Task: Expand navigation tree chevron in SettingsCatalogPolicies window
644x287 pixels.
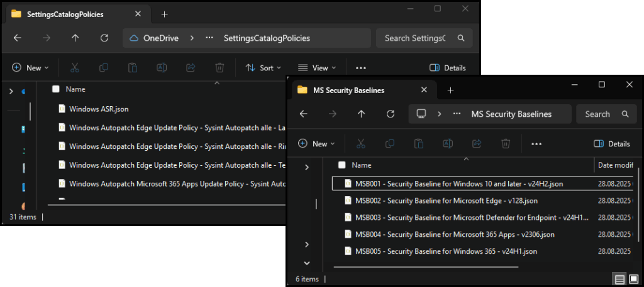Action: click(x=11, y=92)
